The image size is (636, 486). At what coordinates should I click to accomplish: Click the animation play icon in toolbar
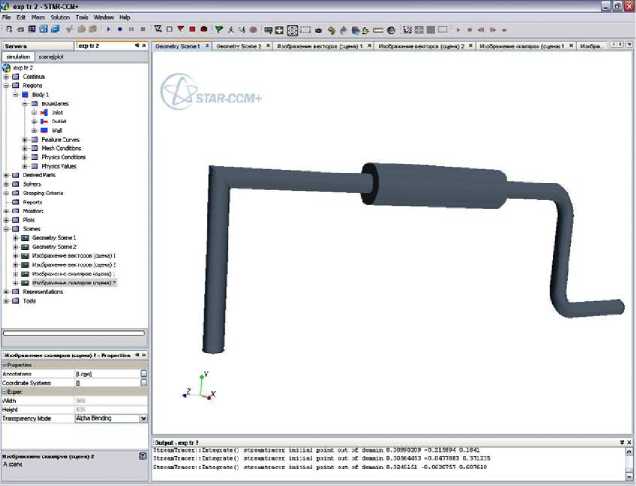[458, 30]
